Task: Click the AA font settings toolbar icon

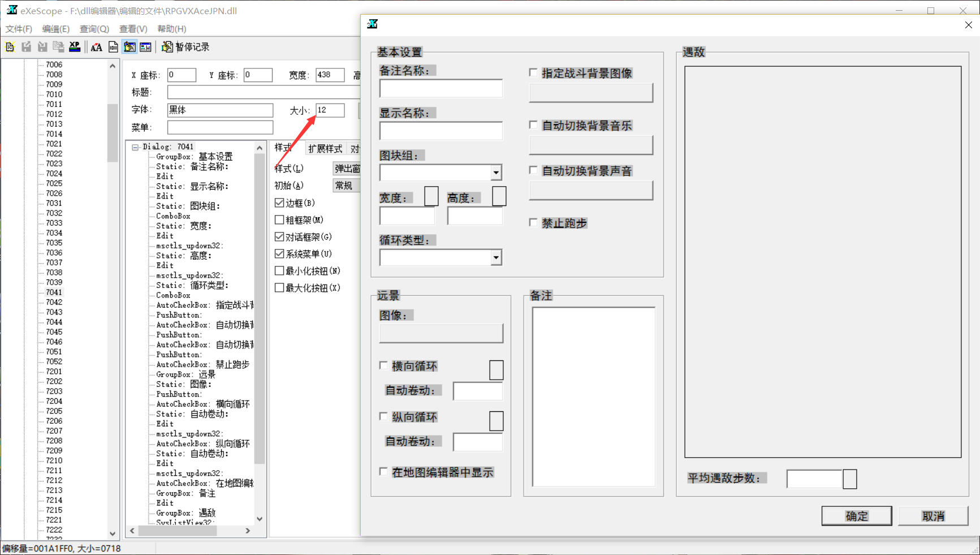Action: [96, 47]
